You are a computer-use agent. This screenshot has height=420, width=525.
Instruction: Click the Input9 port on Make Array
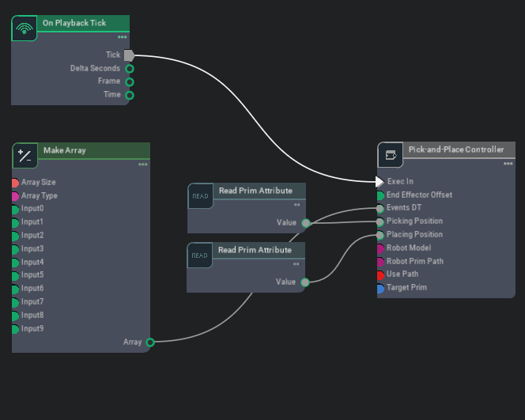tap(15, 329)
